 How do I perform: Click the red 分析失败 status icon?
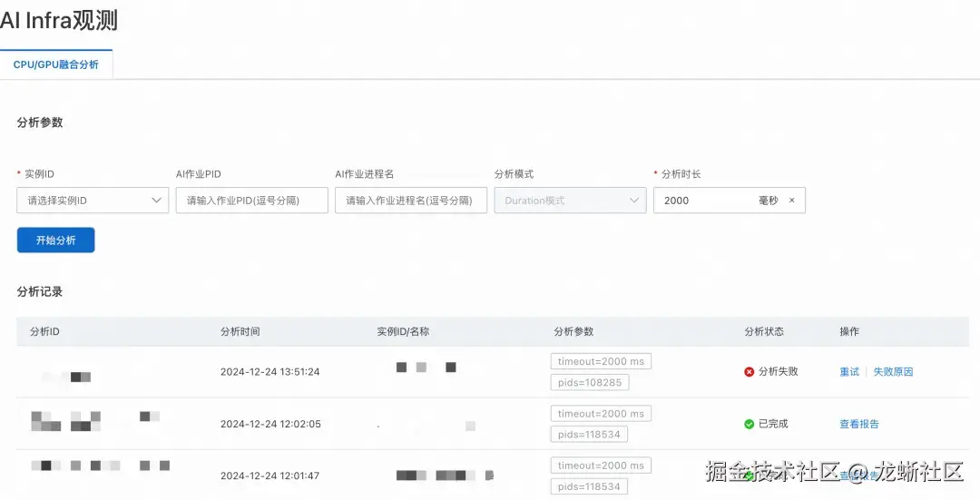click(750, 372)
